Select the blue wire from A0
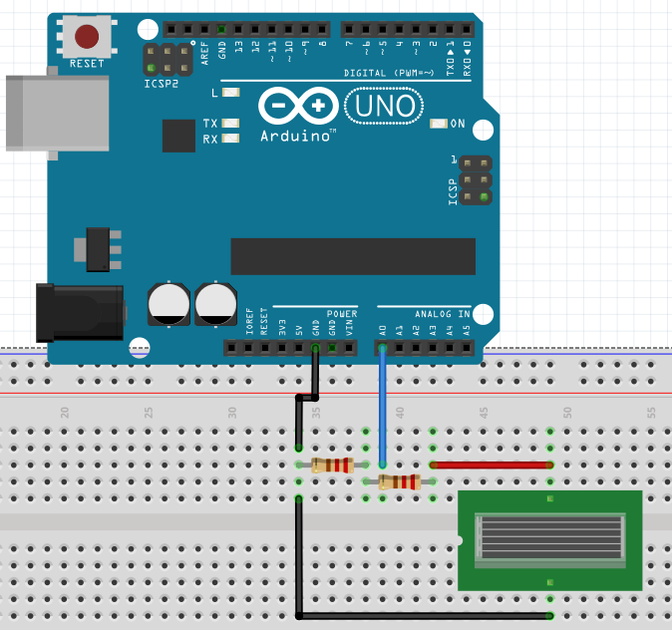672x630 pixels. point(382,407)
